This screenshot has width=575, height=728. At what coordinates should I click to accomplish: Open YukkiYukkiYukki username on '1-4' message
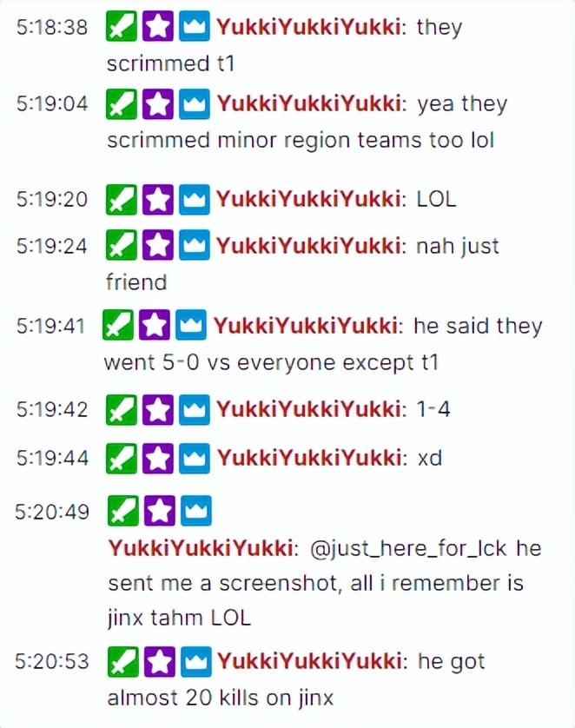[309, 409]
